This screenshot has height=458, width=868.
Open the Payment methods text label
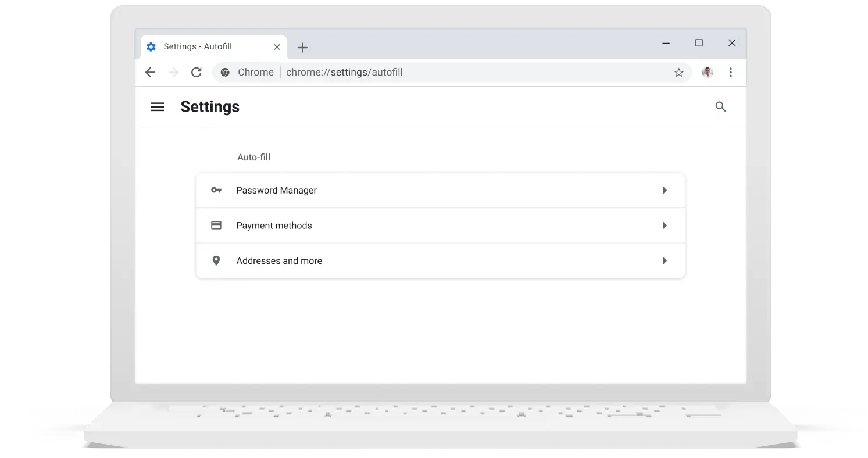coord(274,226)
